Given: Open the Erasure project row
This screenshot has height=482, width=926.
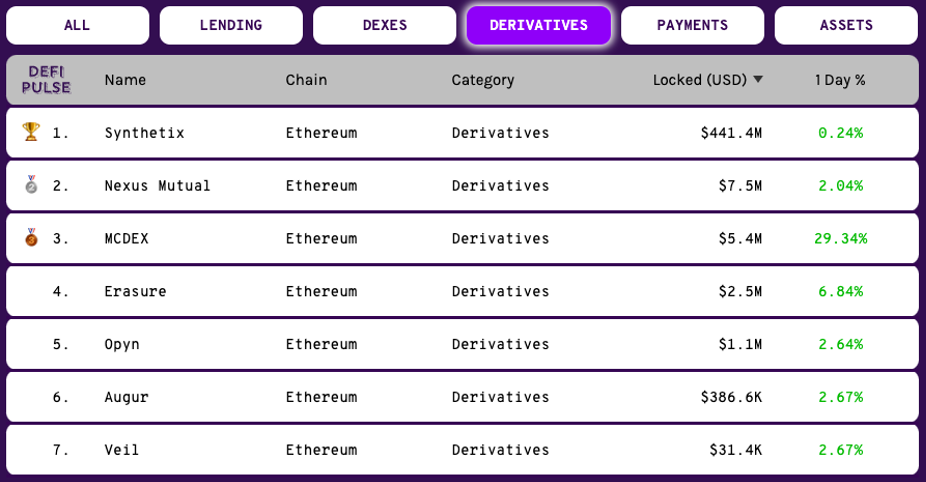Looking at the screenshot, I should 462,291.
